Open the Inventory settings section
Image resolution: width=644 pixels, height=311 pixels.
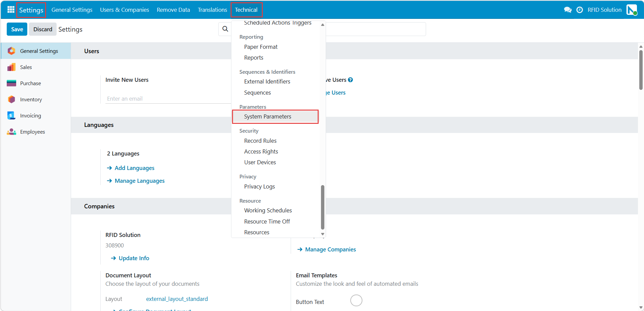coord(36,99)
